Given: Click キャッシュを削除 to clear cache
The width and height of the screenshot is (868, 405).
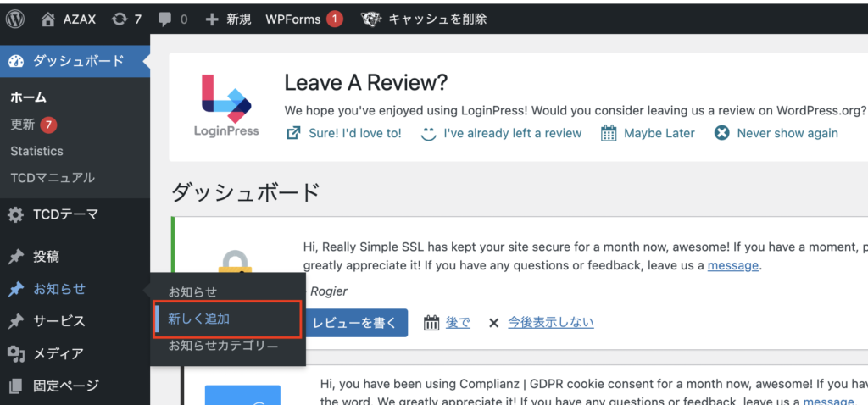Looking at the screenshot, I should [x=437, y=19].
